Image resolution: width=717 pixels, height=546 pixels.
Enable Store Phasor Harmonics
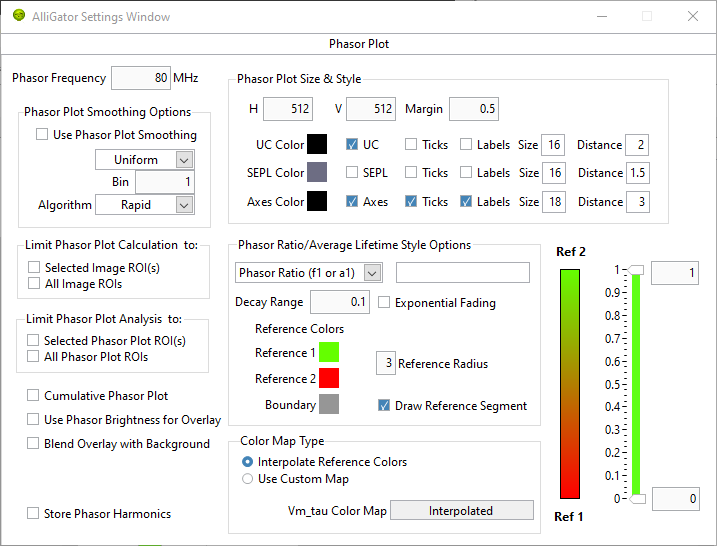33,514
